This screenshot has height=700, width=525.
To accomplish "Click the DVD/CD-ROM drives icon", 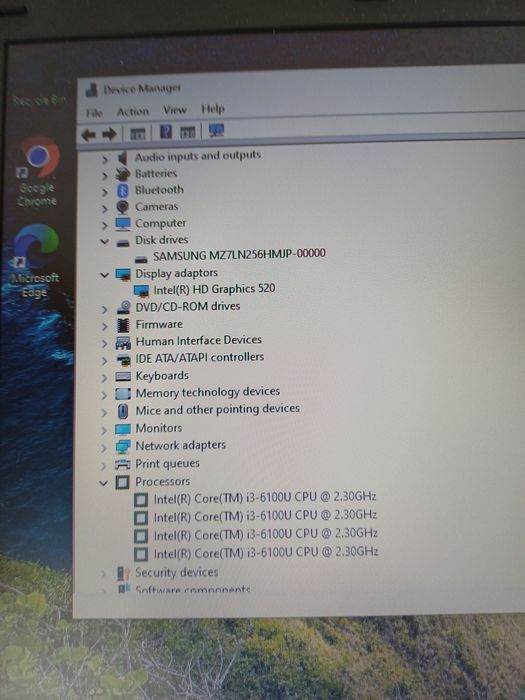I will (x=123, y=307).
